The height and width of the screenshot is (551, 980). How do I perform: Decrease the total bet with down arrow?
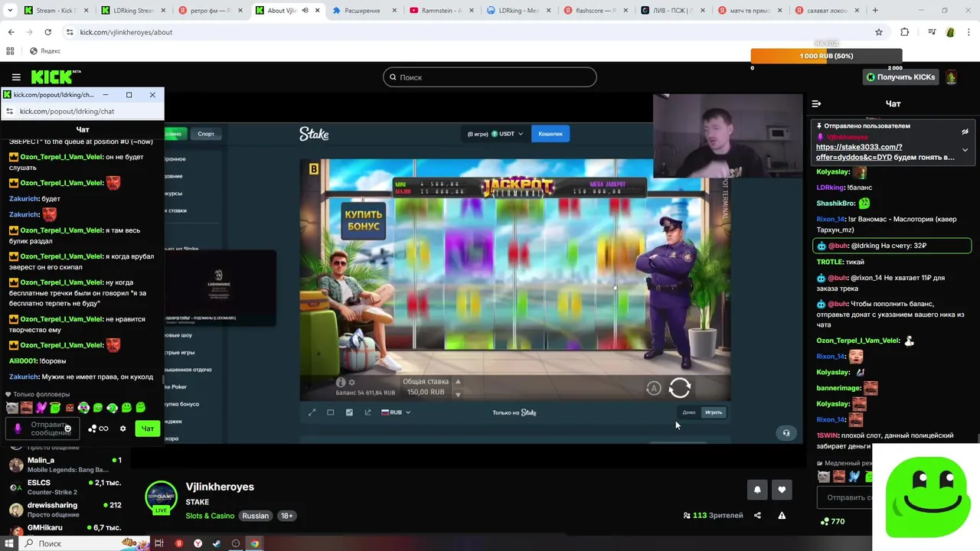click(x=458, y=394)
